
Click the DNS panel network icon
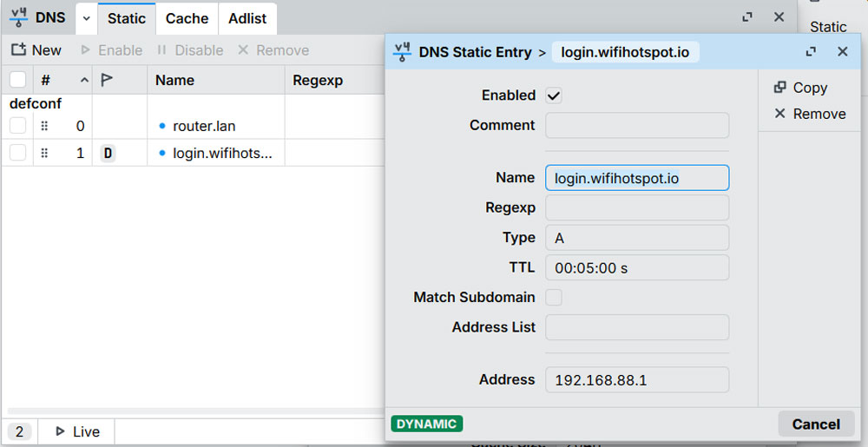pos(19,17)
